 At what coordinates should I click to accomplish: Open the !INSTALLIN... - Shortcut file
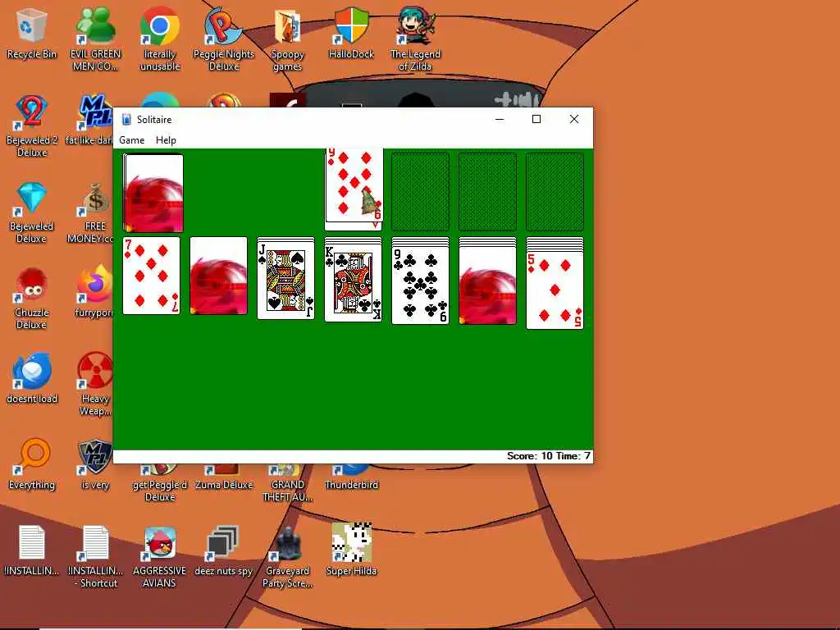(95, 557)
